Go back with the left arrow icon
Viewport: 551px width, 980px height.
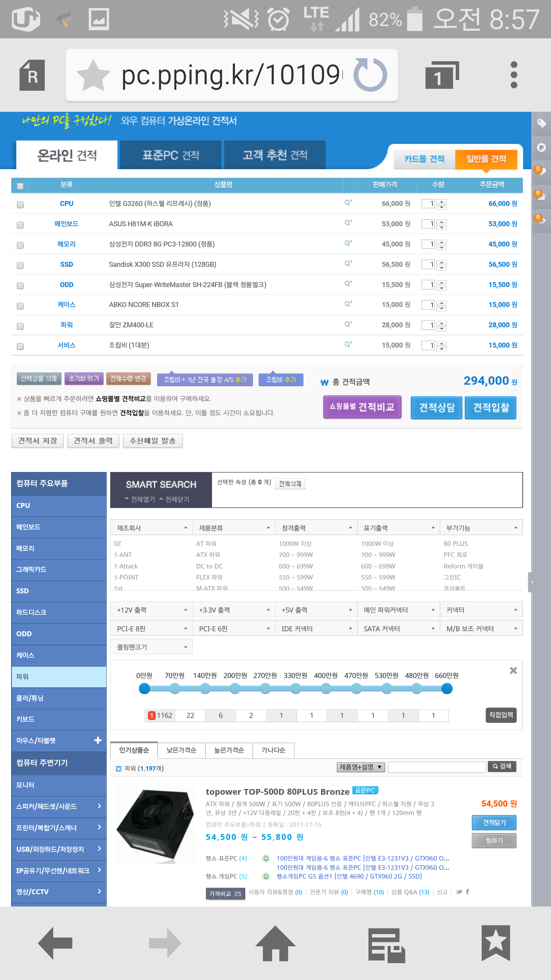click(x=55, y=943)
